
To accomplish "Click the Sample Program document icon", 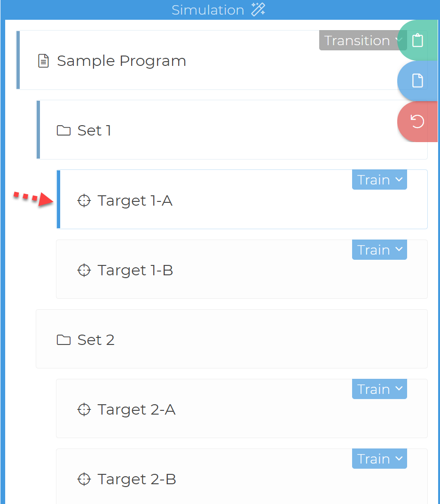I will 43,61.
